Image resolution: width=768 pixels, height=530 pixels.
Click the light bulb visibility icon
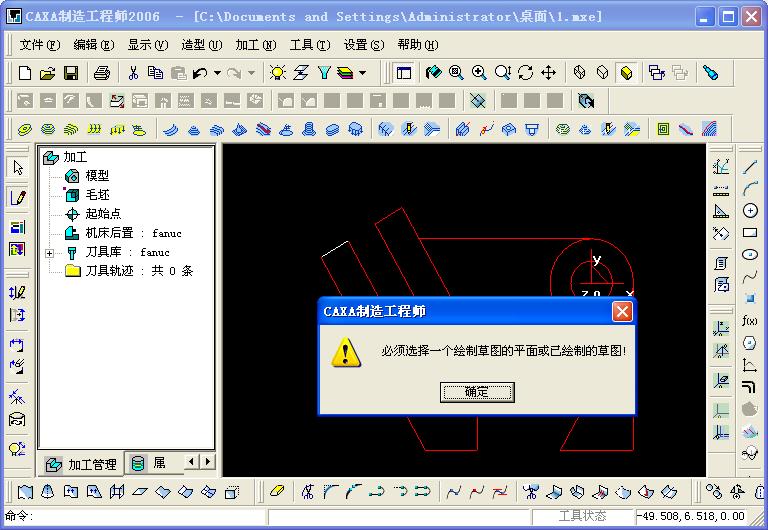coord(278,73)
